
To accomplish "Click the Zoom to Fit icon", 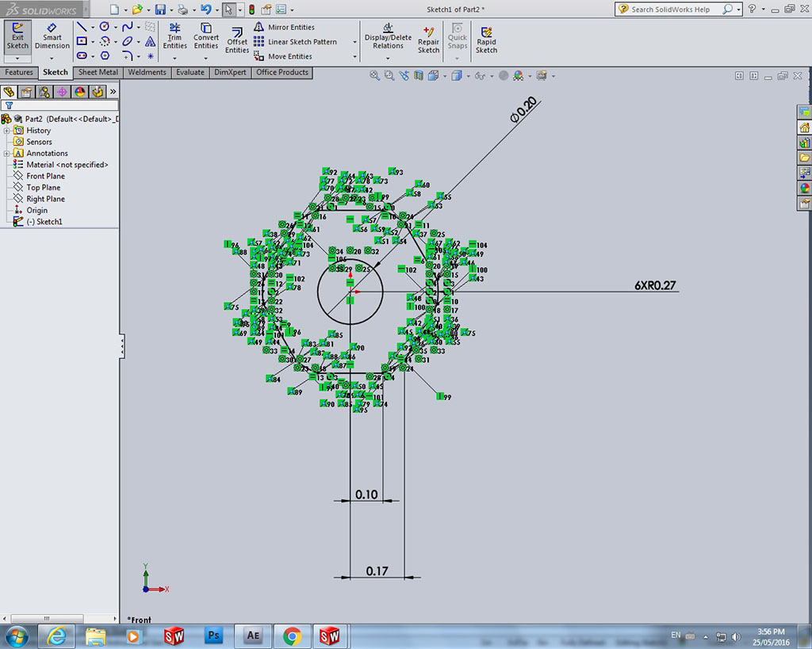I will tap(375, 76).
